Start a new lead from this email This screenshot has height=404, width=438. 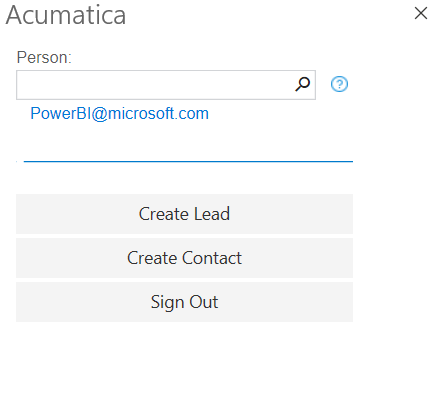pos(184,214)
